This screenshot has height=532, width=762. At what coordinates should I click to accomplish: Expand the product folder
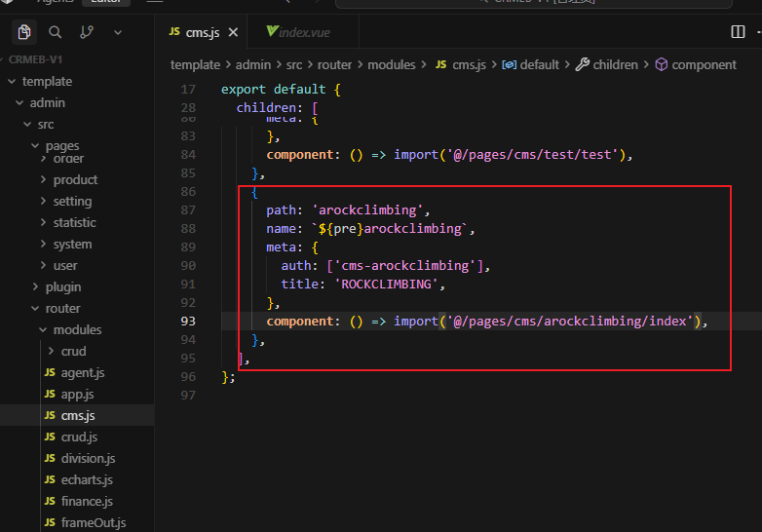coord(75,179)
